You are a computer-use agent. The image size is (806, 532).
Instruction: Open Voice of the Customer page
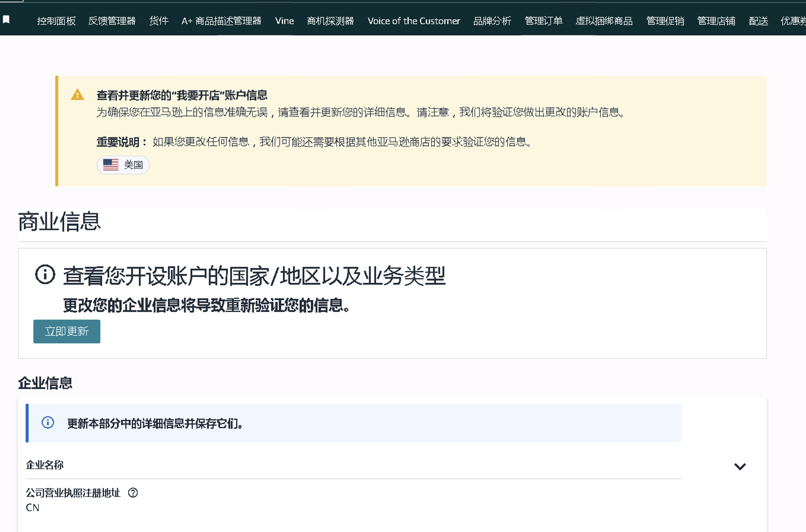(413, 21)
